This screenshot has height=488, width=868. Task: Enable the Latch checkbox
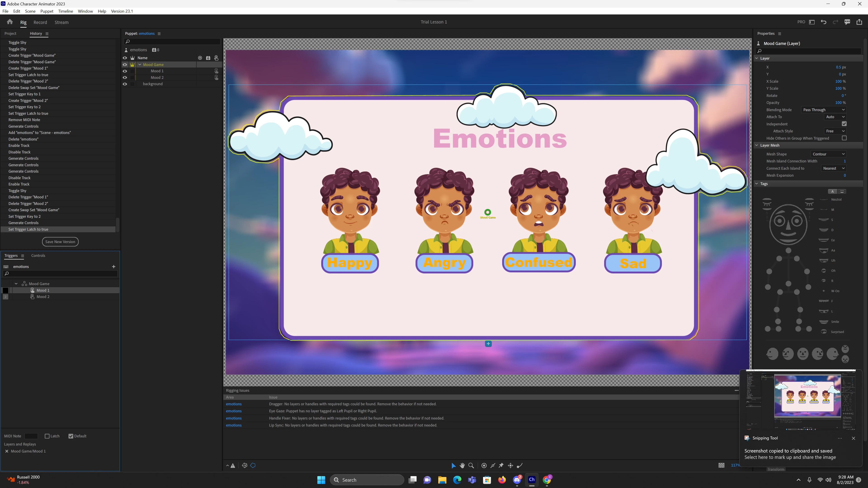(47, 436)
